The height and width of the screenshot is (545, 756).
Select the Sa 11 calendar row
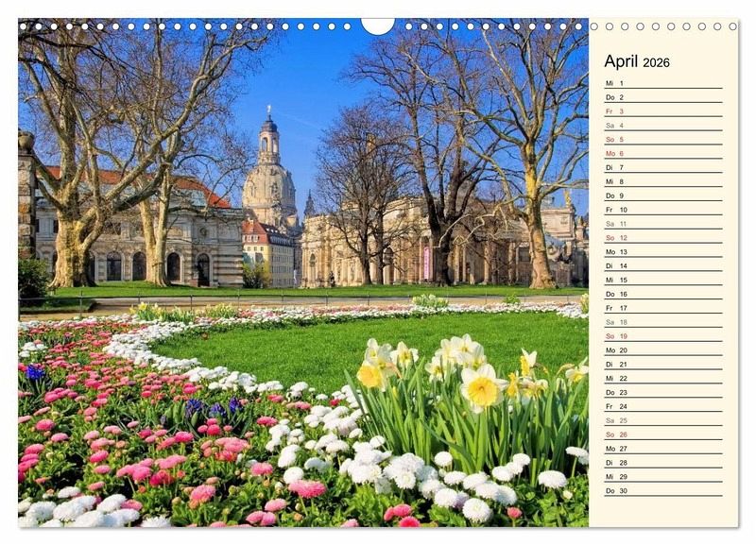point(663,223)
